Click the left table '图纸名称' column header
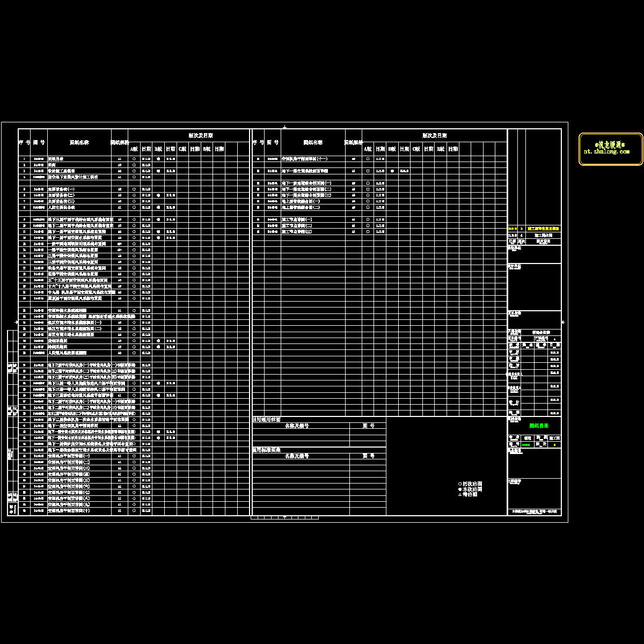This screenshot has height=644, width=644. click(x=79, y=143)
